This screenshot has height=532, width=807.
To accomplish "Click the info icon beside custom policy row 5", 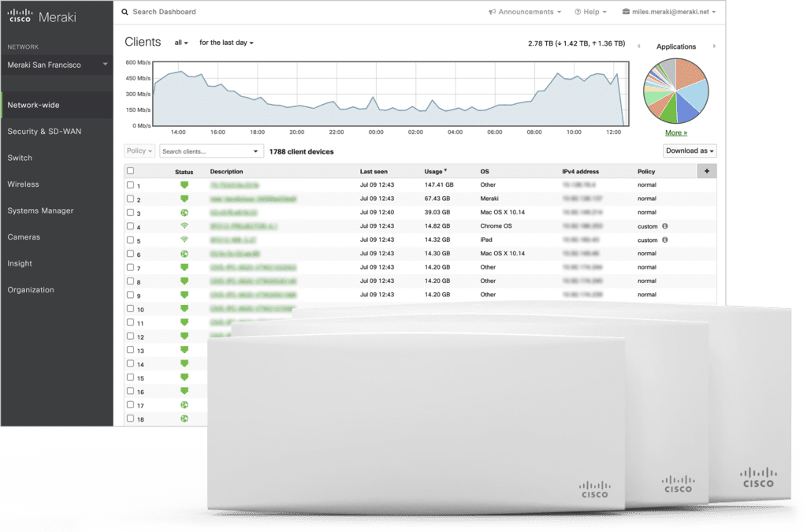I will pos(665,240).
